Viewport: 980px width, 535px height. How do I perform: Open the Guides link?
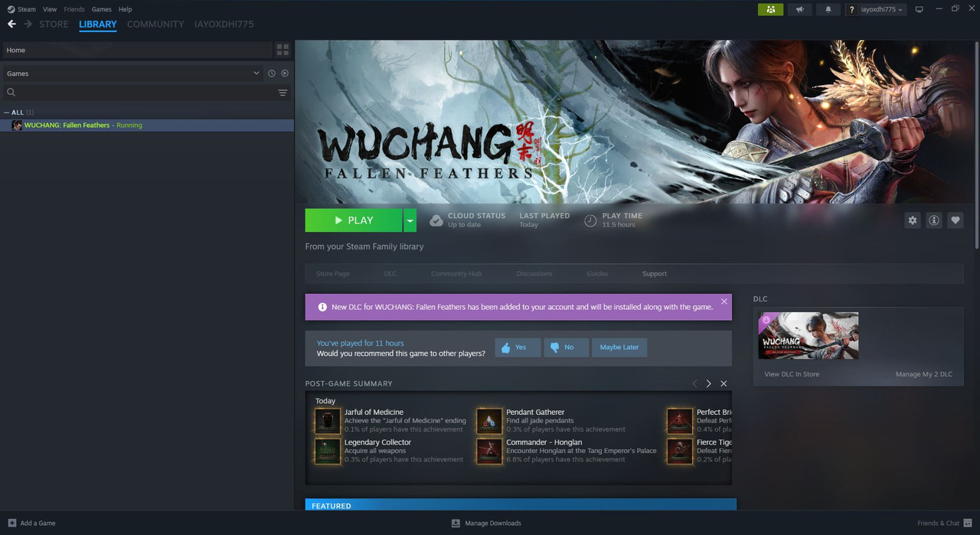click(597, 274)
